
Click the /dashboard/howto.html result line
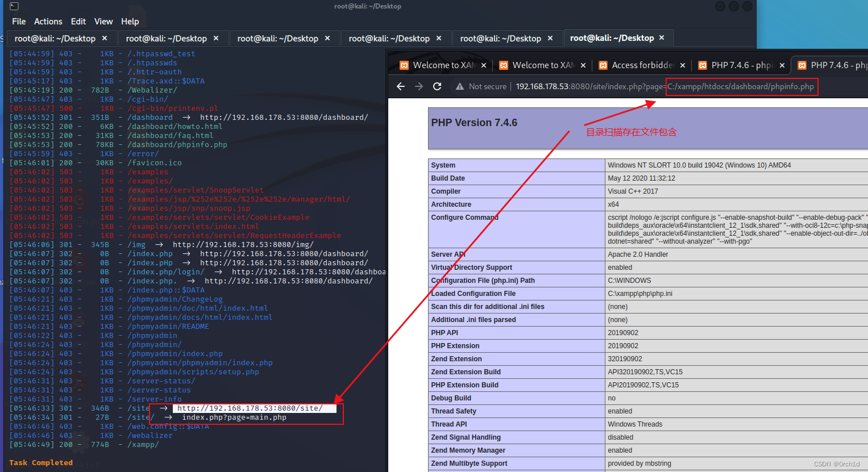(116, 127)
